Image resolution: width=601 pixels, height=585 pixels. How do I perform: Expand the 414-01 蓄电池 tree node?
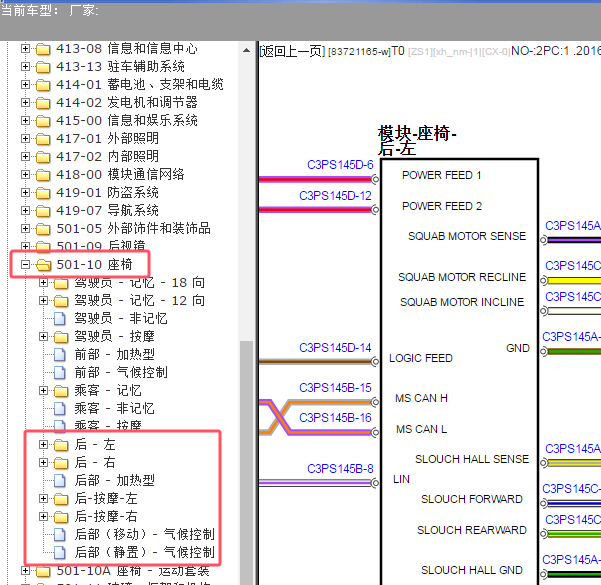point(25,84)
